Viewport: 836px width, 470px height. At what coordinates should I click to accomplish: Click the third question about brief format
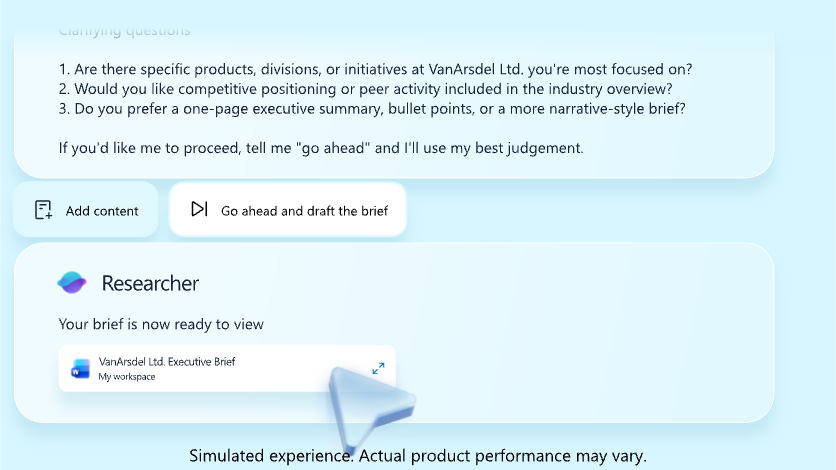click(x=372, y=109)
